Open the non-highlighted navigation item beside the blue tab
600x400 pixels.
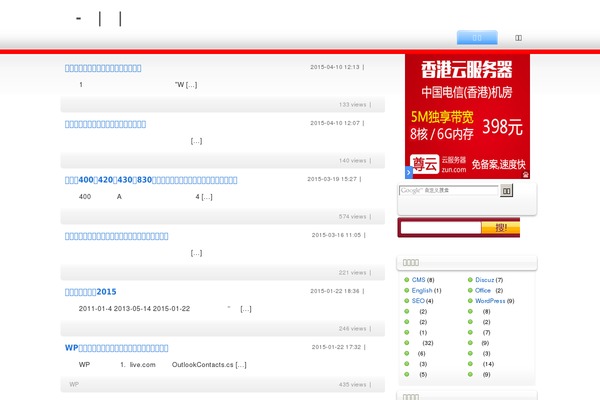(x=518, y=38)
